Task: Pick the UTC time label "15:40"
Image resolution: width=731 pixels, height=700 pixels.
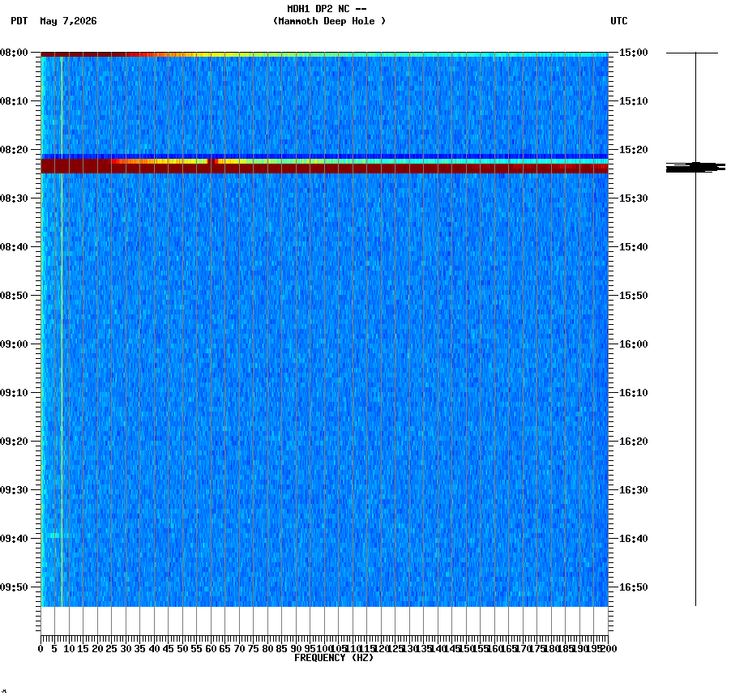Action: pos(634,247)
